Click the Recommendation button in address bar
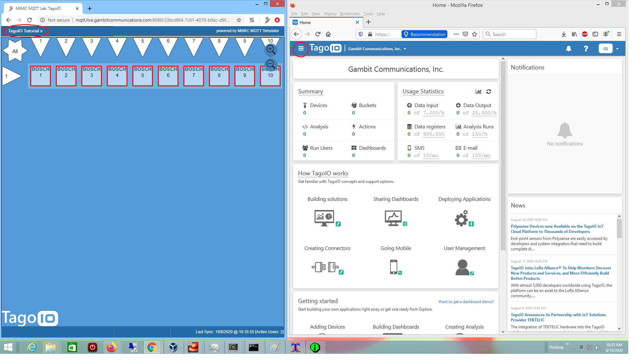Viewport: 644px width, 363px height. coord(424,34)
